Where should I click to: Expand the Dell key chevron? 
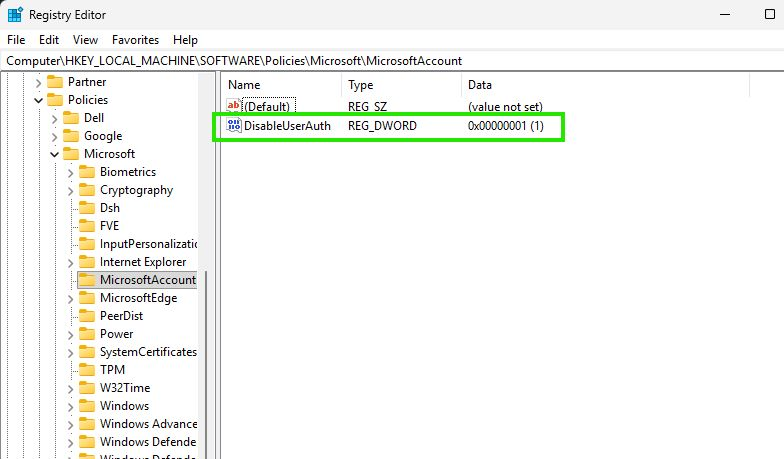pos(54,118)
